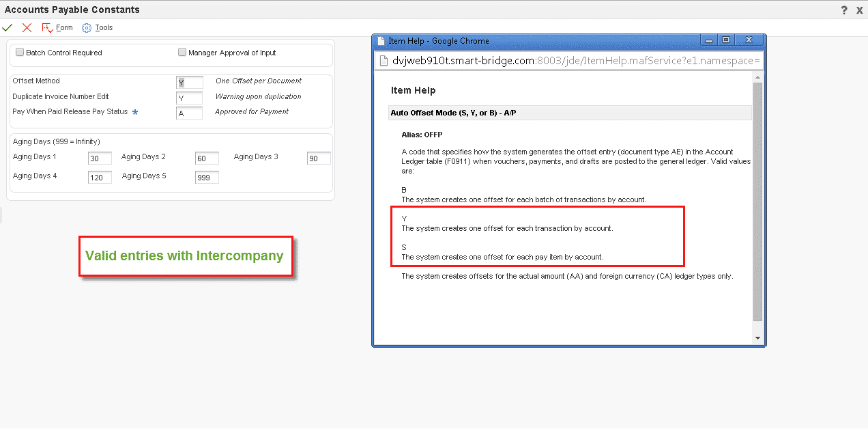Viewport: 868px width, 429px height.
Task: Click the blue asterisk beside Pay Status
Action: [x=135, y=112]
